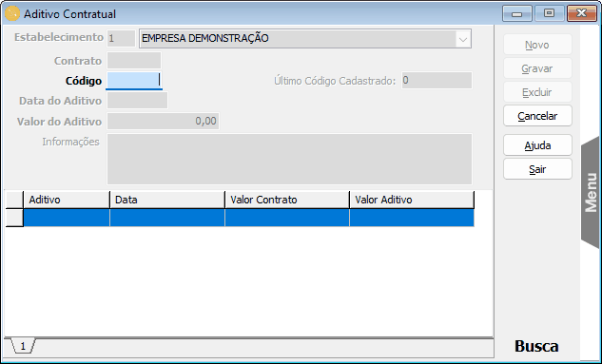602x364 pixels.
Task: Click highlighted Valor Contrato cell in first row
Action: pos(287,218)
